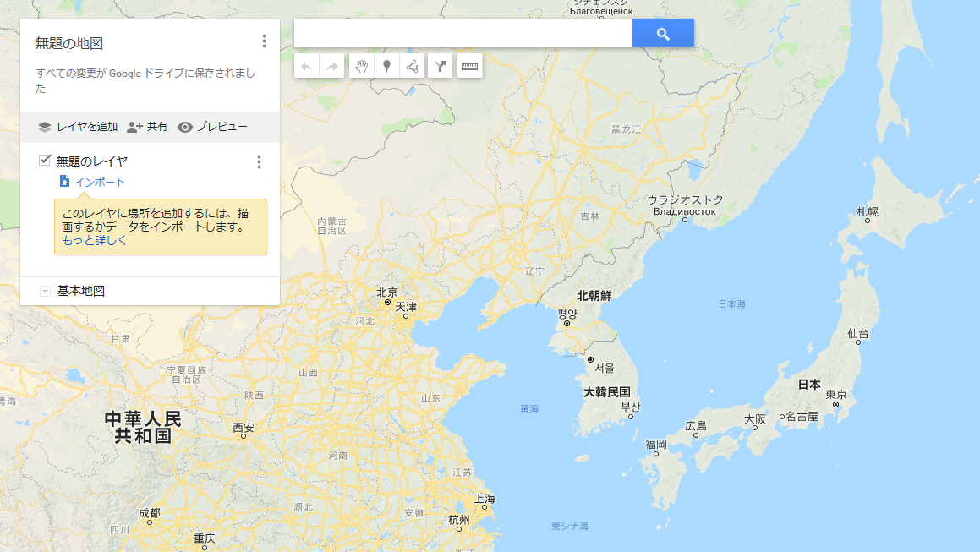Select the Draw a line tool
Viewport: 980px width, 552px height.
pyautogui.click(x=412, y=66)
